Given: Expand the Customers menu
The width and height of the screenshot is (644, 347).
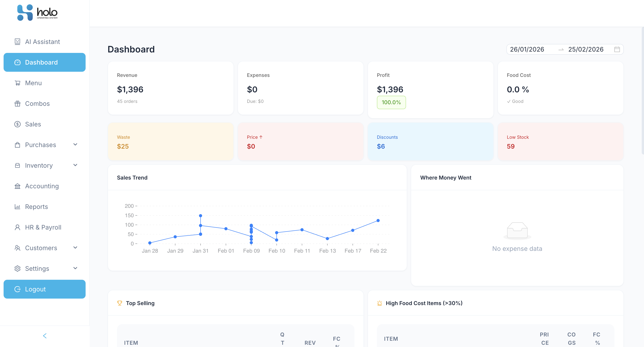Looking at the screenshot, I should pyautogui.click(x=76, y=248).
